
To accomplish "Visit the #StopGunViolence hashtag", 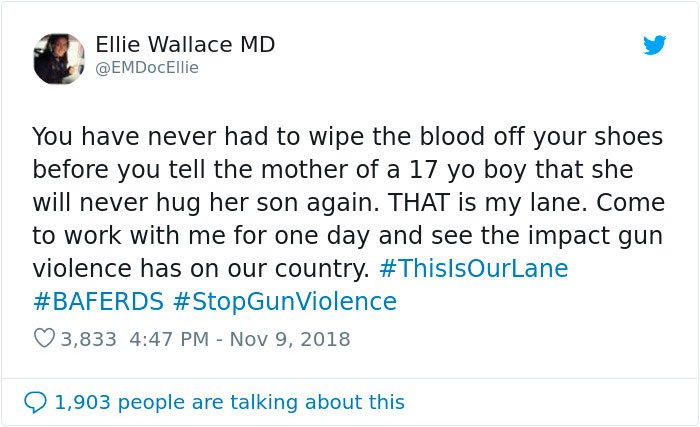I will (284, 302).
